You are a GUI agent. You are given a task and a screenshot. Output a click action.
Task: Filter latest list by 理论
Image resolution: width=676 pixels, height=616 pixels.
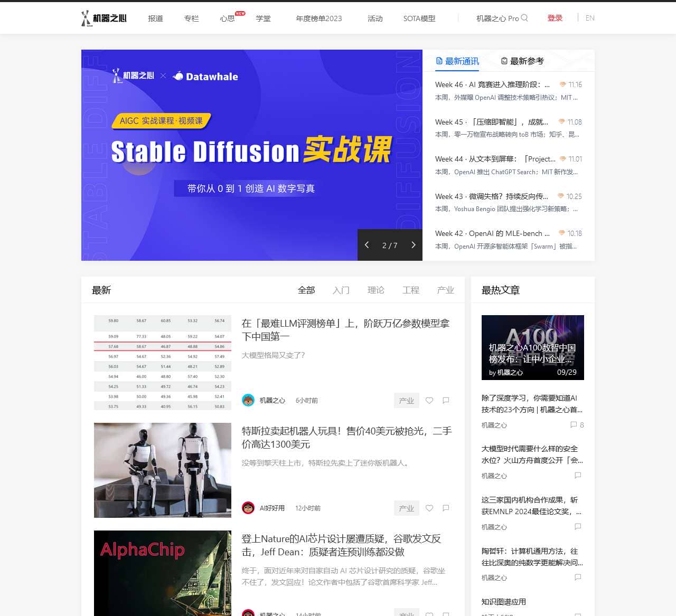(x=376, y=290)
